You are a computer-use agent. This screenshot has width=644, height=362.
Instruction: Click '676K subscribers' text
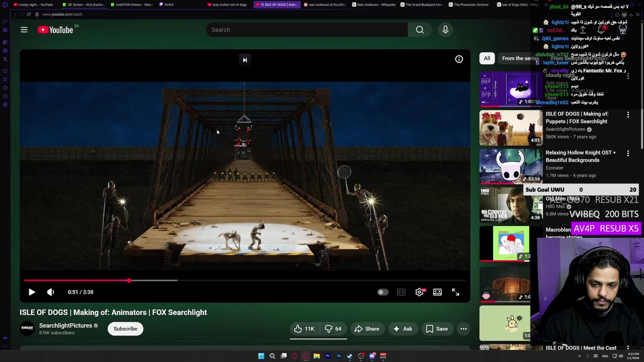coord(57,333)
